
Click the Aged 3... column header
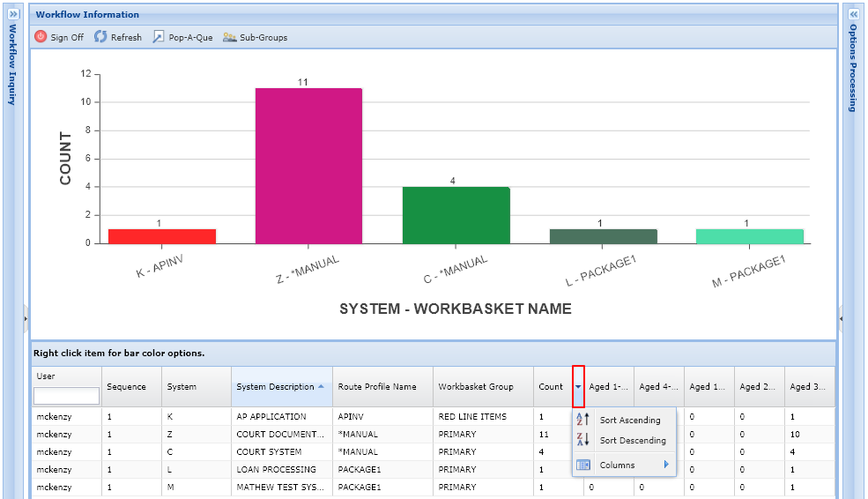click(x=809, y=386)
